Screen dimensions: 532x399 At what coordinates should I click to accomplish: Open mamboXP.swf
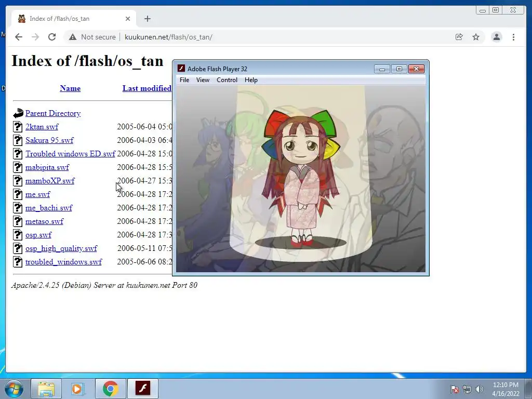click(x=50, y=181)
